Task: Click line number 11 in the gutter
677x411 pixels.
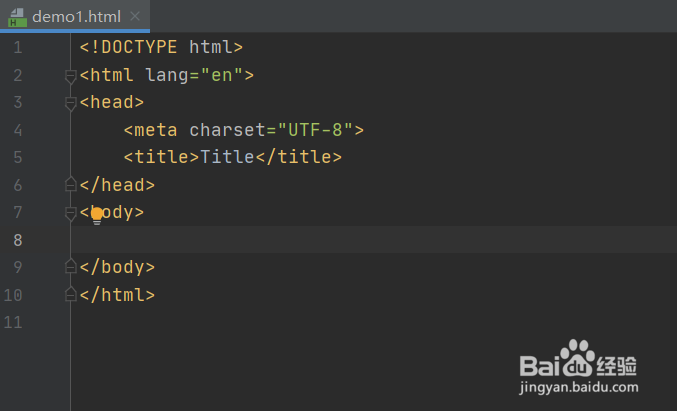Action: [13, 322]
